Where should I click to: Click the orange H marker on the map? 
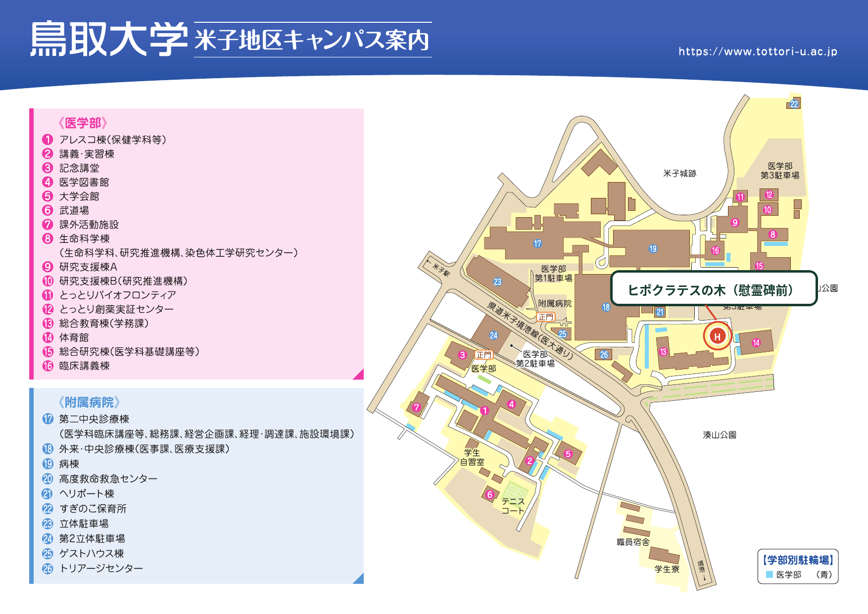pyautogui.click(x=718, y=336)
